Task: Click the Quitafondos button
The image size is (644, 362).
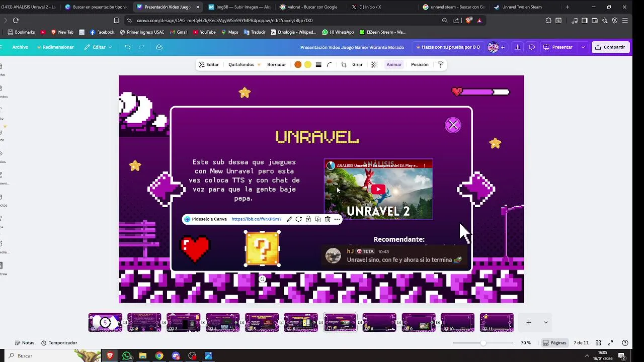Action: tap(244, 64)
